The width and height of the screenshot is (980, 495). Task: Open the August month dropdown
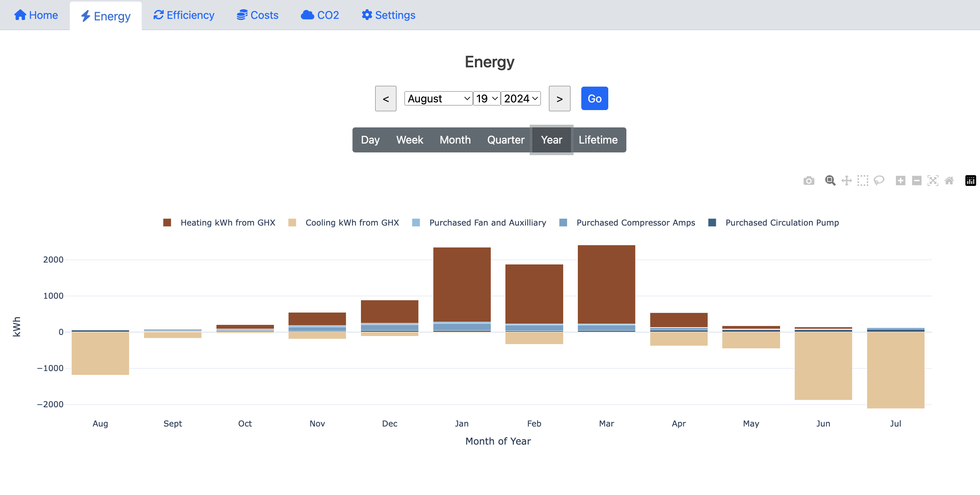(x=438, y=99)
